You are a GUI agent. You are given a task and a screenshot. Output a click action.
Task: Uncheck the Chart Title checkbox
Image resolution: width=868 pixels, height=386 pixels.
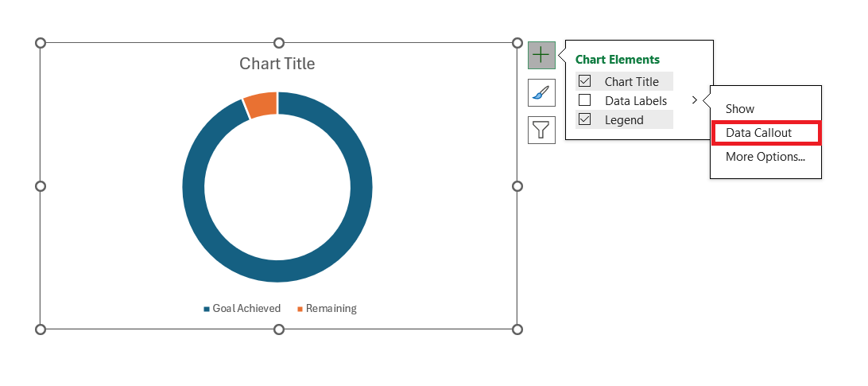[584, 81]
